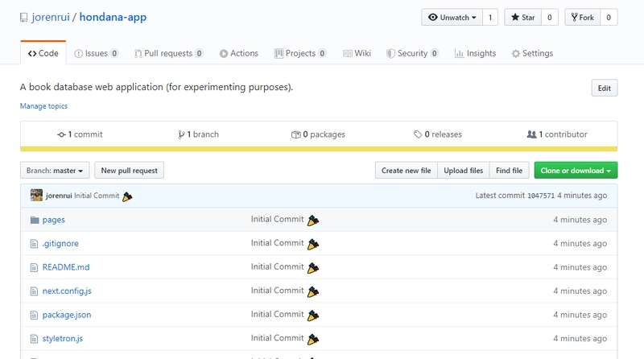Open the next.config.js file
Image resolution: width=644 pixels, height=359 pixels.
coord(67,291)
